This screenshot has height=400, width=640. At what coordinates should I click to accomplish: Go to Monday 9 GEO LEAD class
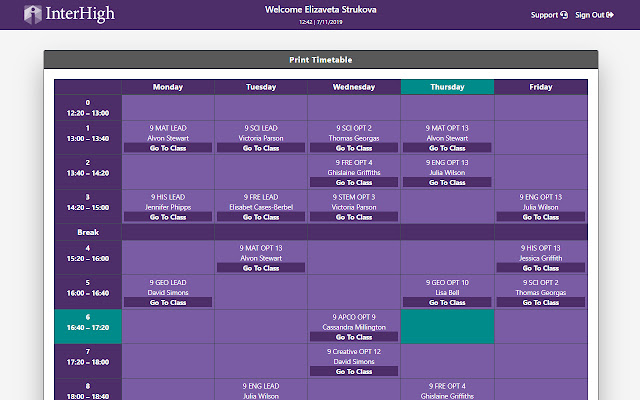click(x=168, y=302)
